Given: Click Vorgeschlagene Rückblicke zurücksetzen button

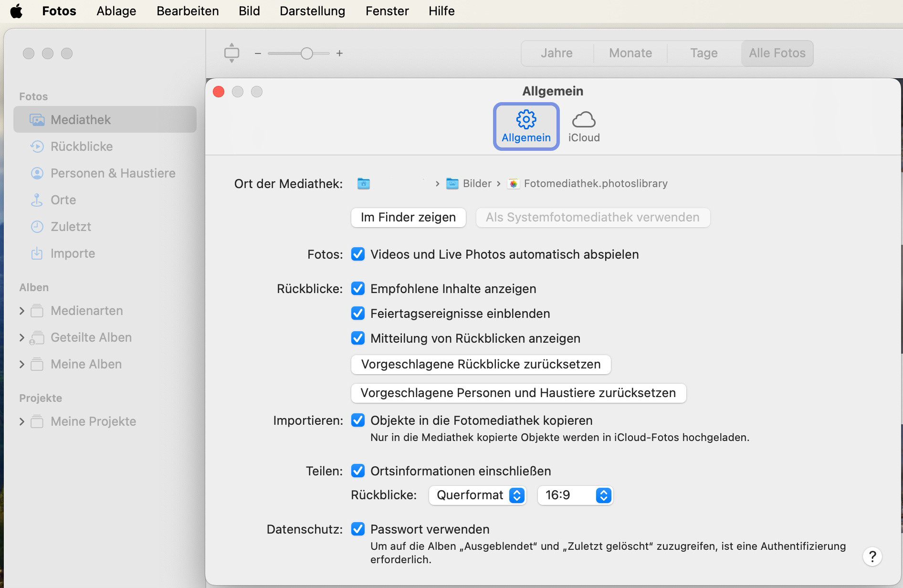Looking at the screenshot, I should coord(481,365).
